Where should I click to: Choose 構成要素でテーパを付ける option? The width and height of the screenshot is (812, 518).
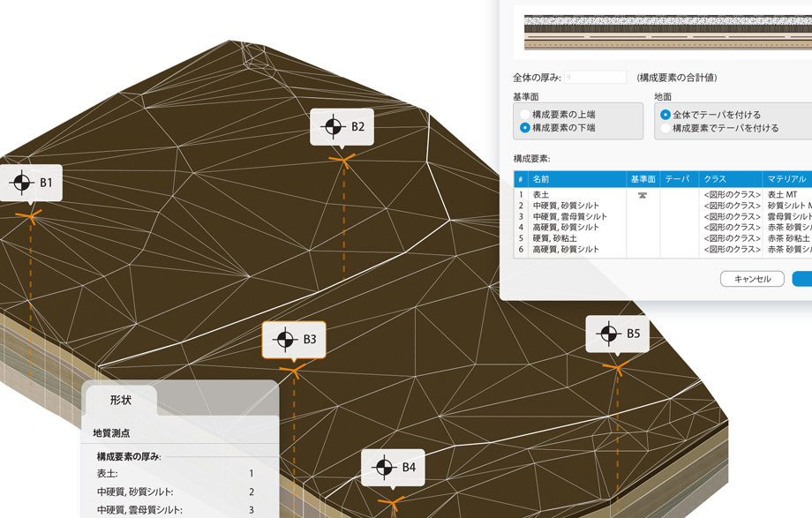[666, 128]
